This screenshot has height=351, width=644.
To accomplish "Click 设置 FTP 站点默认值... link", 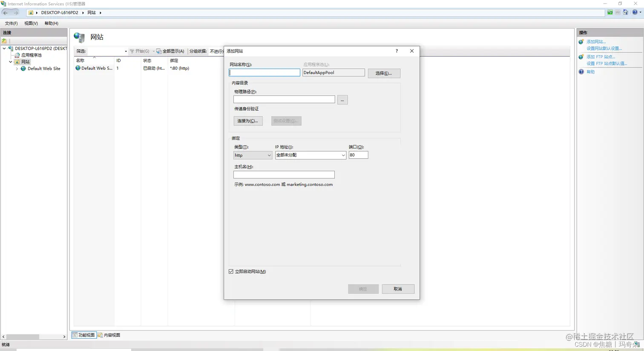I will point(607,64).
